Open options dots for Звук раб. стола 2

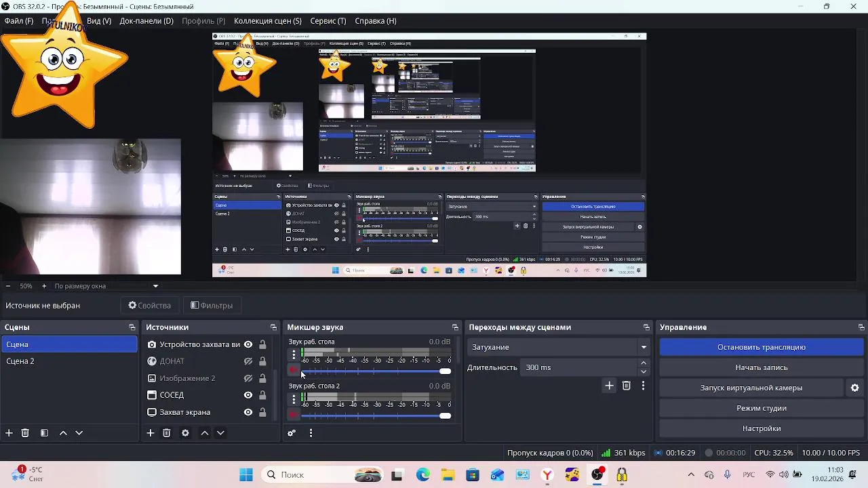pyautogui.click(x=294, y=400)
